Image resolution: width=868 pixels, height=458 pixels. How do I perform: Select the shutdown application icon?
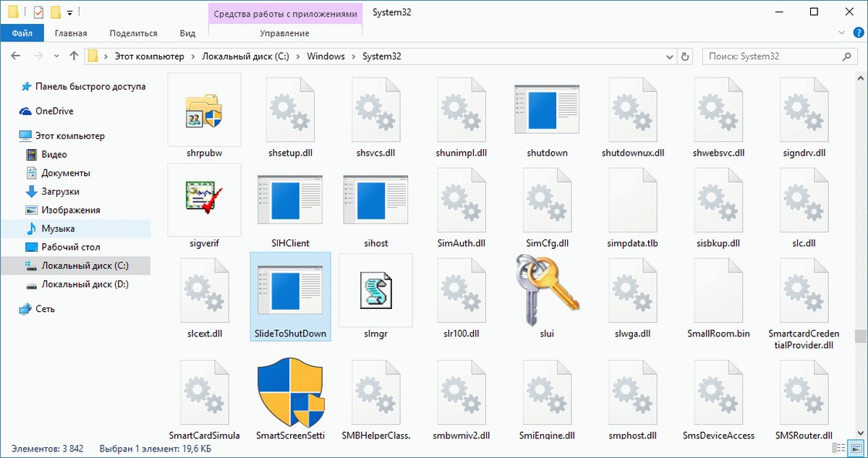(x=548, y=109)
